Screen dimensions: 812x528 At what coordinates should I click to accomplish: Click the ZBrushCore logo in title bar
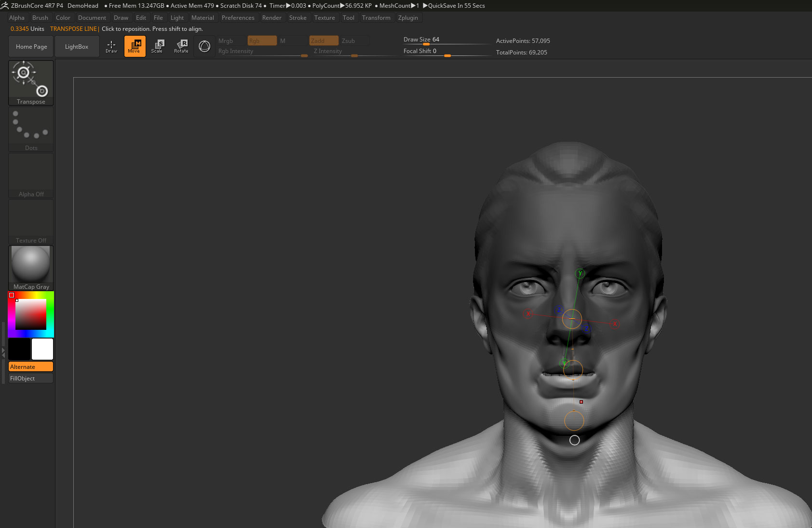(x=5, y=5)
